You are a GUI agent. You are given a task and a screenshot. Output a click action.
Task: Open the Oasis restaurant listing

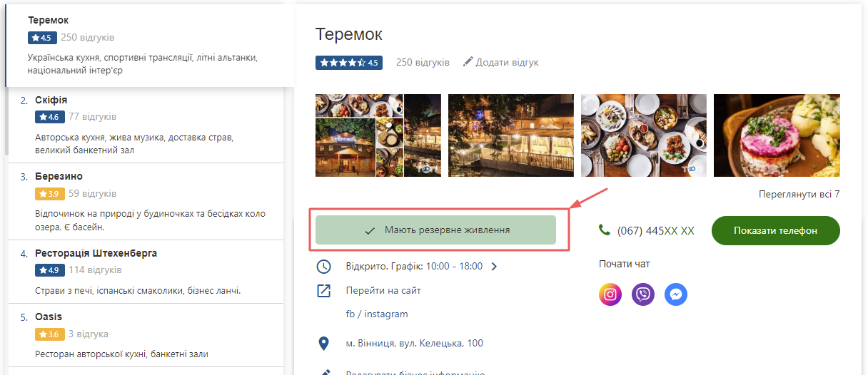49,317
